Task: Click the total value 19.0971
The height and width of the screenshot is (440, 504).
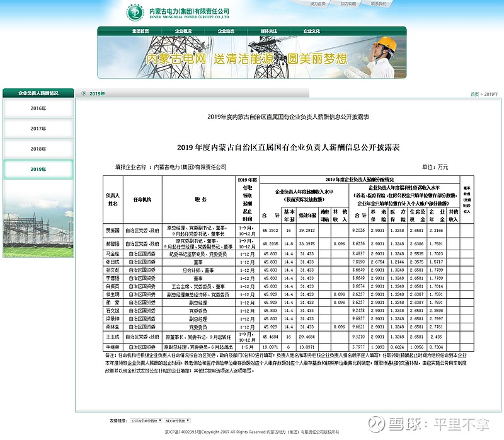Action: point(271,347)
